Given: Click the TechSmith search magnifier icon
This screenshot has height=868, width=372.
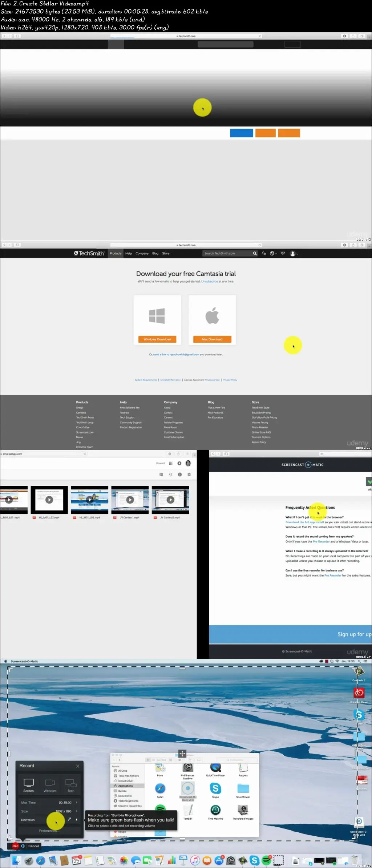Looking at the screenshot, I should (255, 253).
